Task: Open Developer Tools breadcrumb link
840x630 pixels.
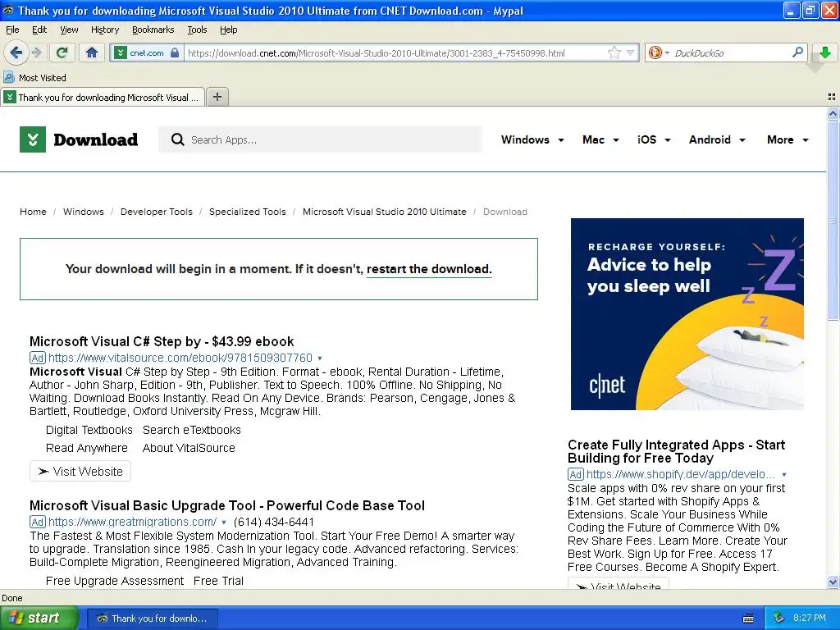Action: coord(157,212)
